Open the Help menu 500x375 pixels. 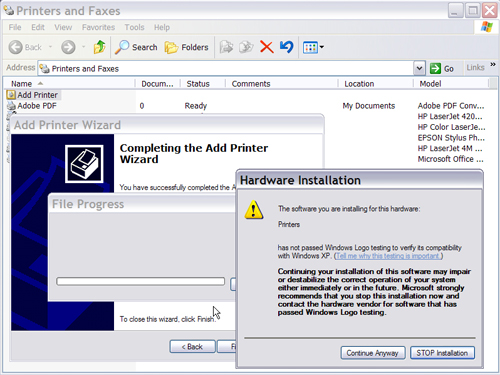162,27
